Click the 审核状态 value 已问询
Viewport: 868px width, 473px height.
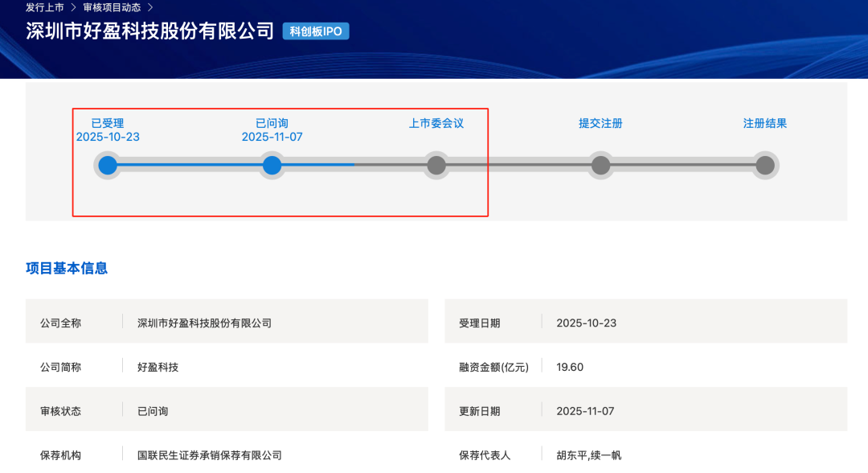(153, 412)
